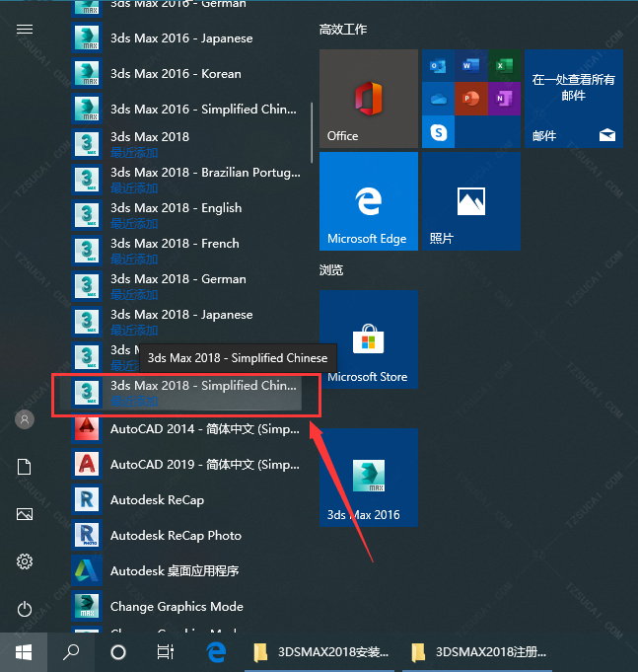The width and height of the screenshot is (638, 672).
Task: Open user account icon in sidebar
Action: (25, 419)
